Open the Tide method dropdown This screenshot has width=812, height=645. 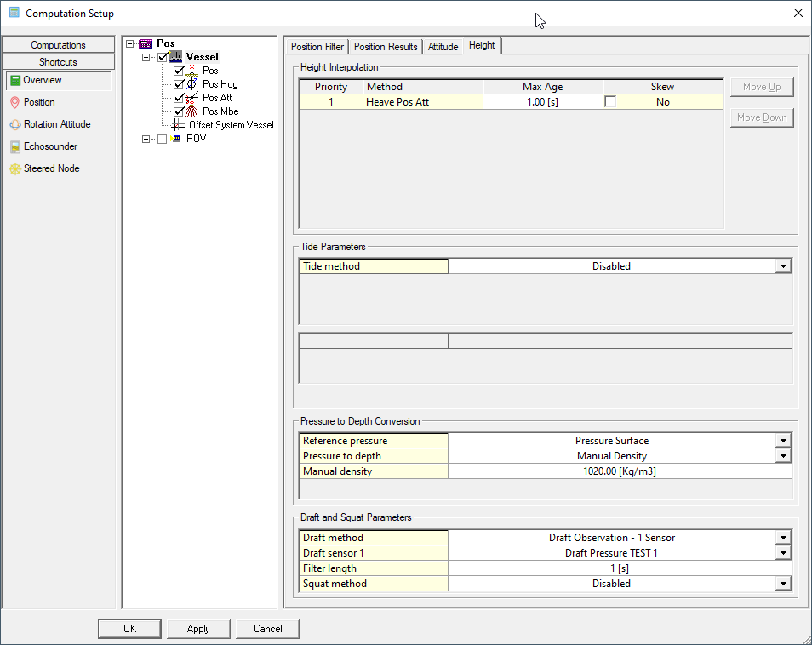click(x=782, y=266)
